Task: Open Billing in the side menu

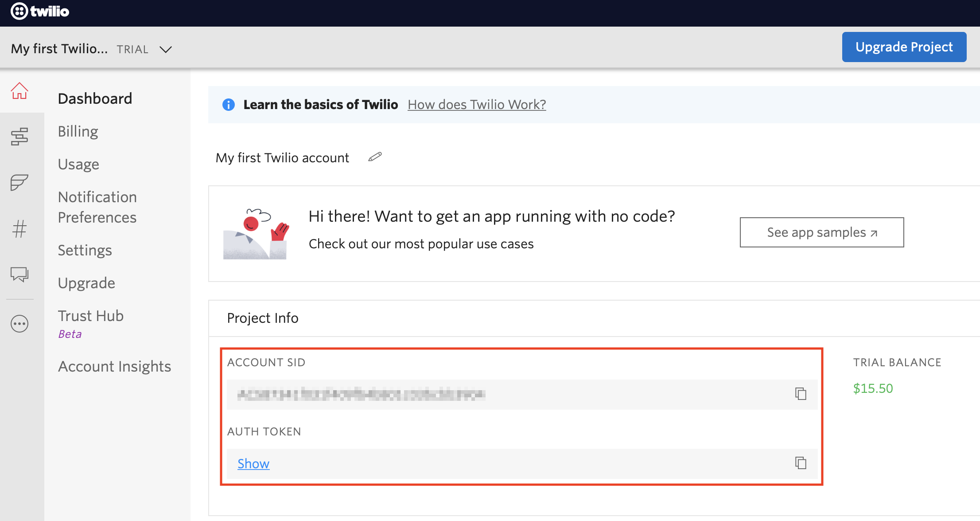Action: coord(78,132)
